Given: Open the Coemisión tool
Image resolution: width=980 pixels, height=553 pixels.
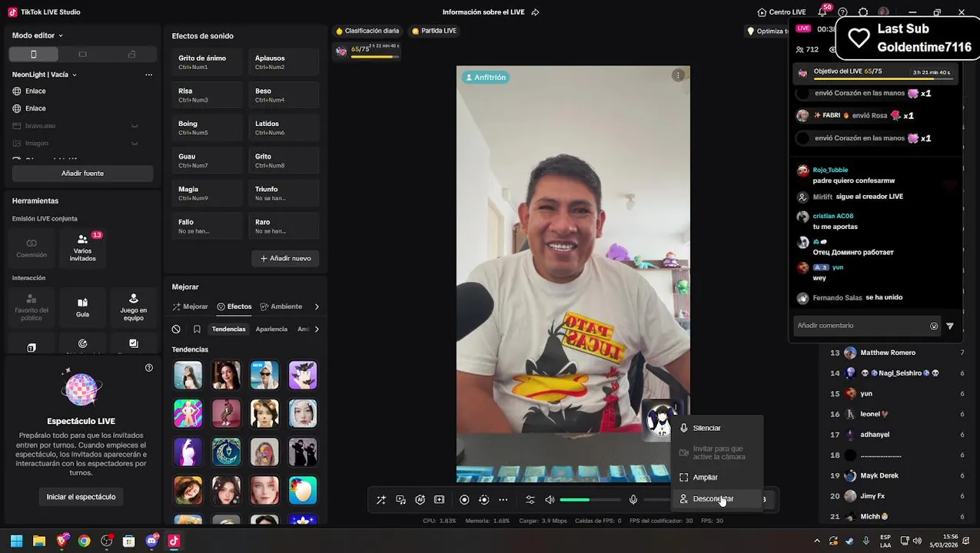Looking at the screenshot, I should point(32,248).
